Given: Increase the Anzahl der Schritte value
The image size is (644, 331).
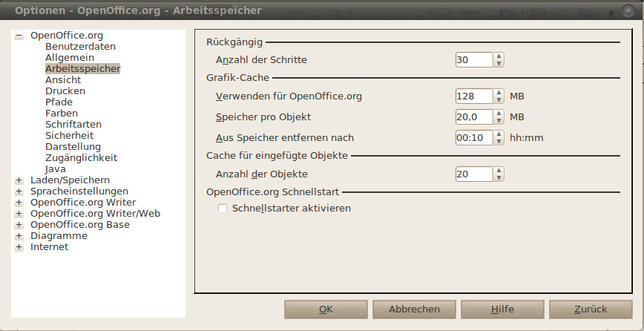Looking at the screenshot, I should pyautogui.click(x=499, y=56).
